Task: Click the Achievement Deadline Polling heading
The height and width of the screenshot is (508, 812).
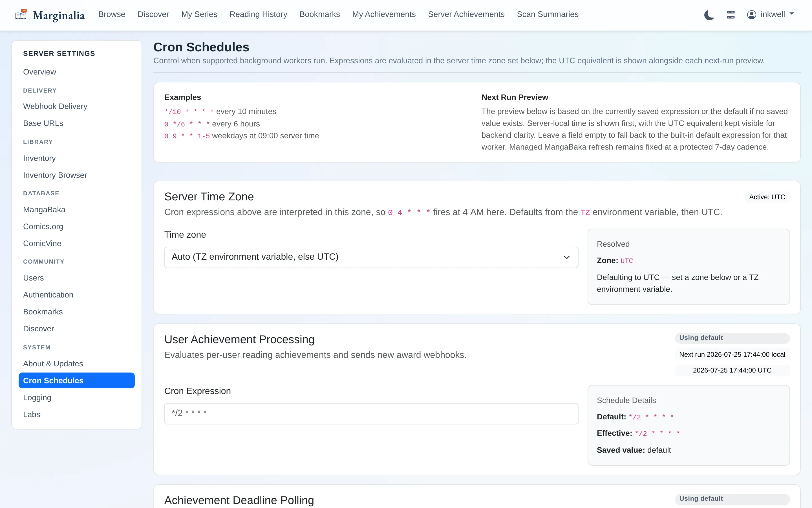Action: pyautogui.click(x=239, y=500)
